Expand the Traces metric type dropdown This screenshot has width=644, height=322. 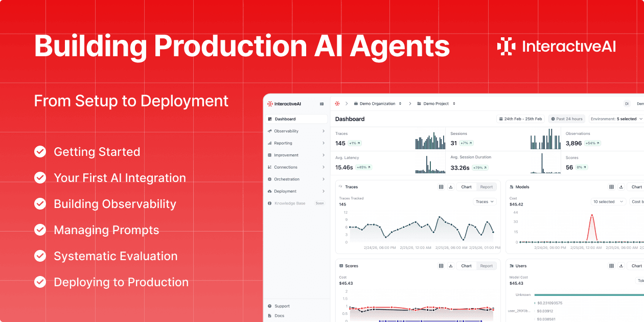[484, 201]
